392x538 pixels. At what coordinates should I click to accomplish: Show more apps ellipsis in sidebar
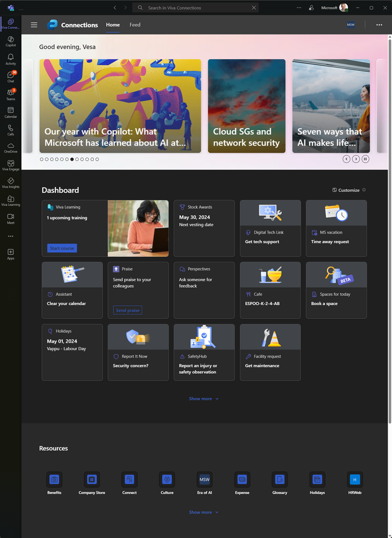11,236
